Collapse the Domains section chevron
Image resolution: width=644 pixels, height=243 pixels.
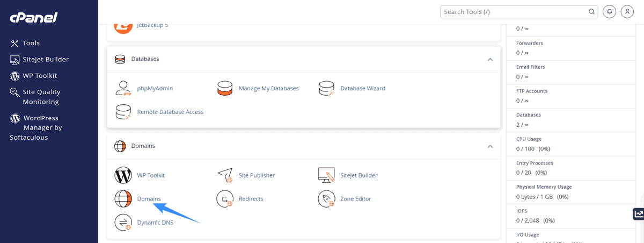pyautogui.click(x=490, y=146)
